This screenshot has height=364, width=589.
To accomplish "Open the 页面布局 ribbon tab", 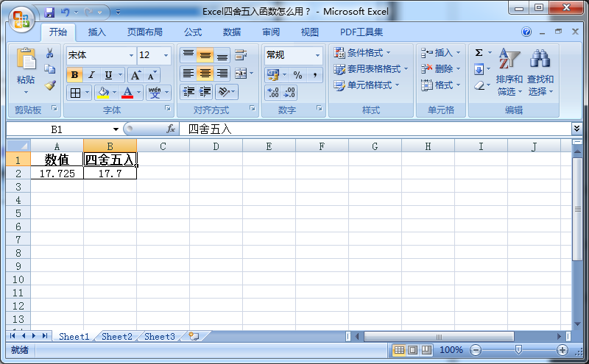I will (x=144, y=32).
